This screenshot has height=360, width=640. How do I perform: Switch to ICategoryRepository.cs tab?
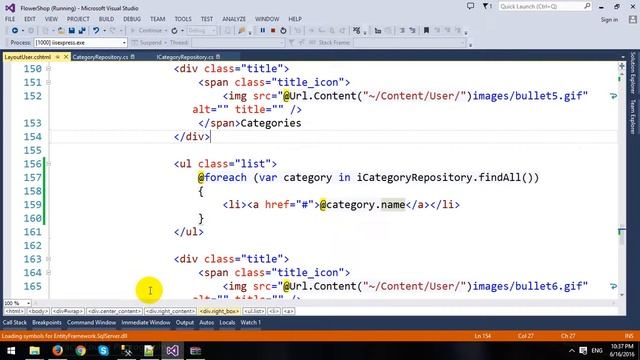185,57
